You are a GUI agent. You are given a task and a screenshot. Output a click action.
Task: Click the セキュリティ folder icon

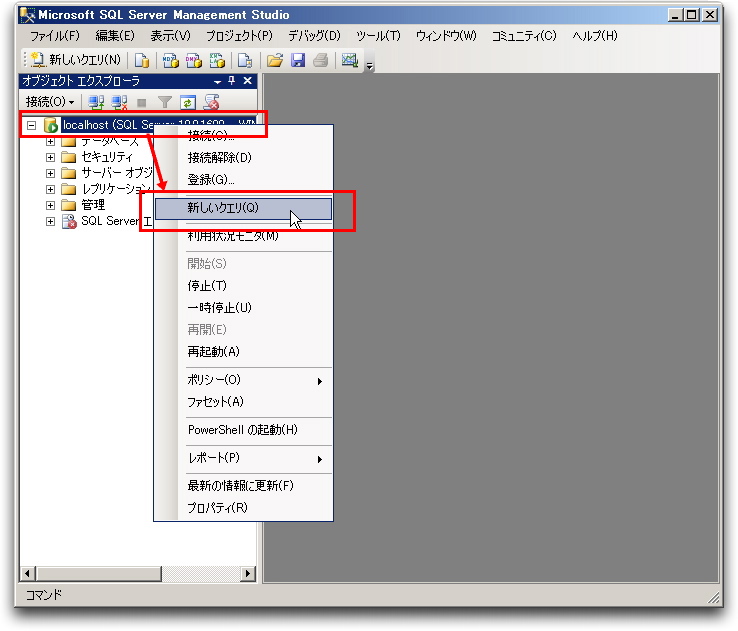click(69, 157)
